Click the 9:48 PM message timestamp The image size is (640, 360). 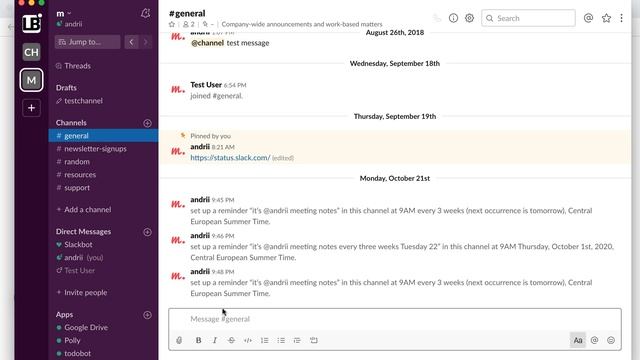(223, 272)
